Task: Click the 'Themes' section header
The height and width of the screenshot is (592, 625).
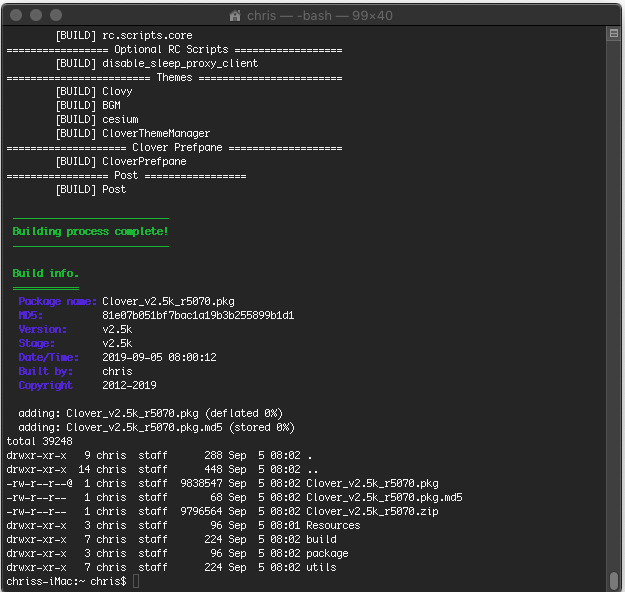Action: [x=174, y=77]
